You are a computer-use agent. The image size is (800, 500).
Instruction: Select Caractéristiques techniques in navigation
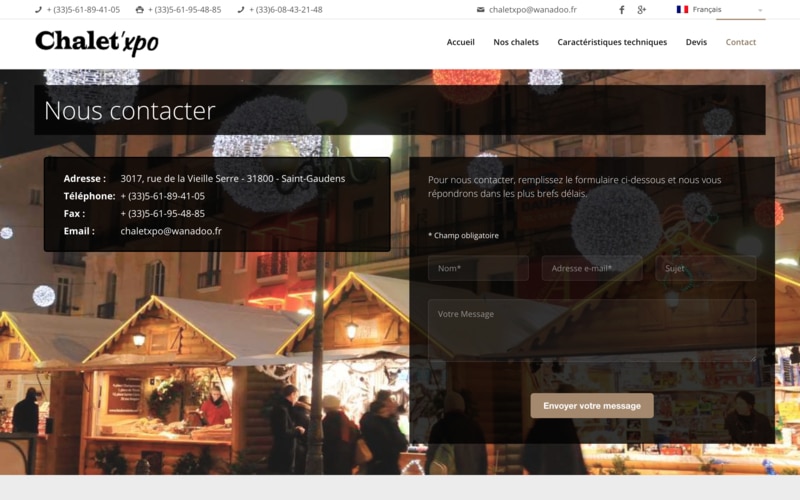(x=612, y=42)
